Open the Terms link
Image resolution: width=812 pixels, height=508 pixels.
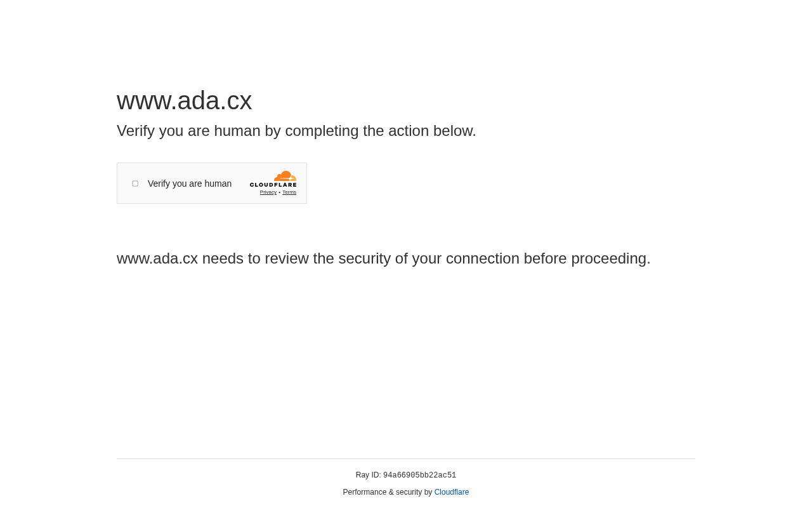click(289, 191)
